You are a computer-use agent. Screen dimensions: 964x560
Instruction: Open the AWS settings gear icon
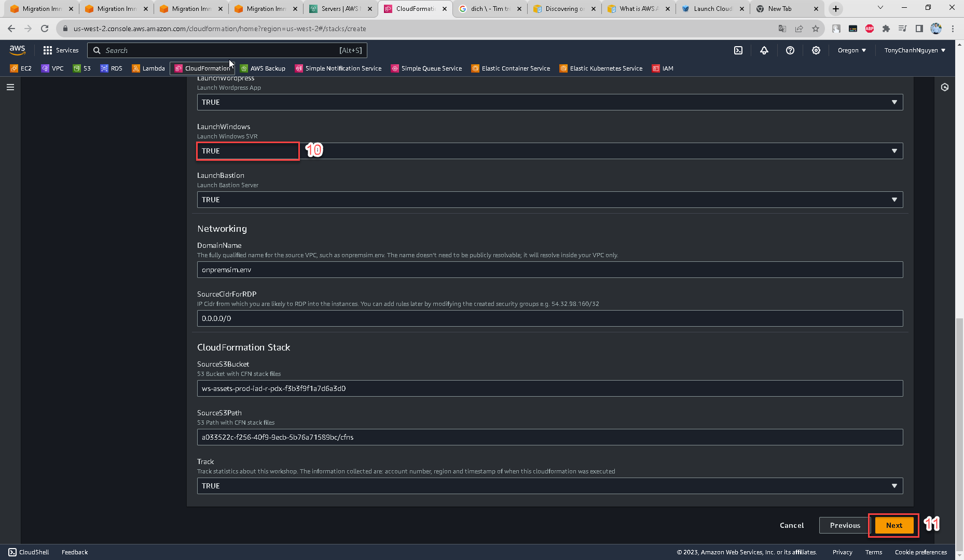[x=816, y=50]
